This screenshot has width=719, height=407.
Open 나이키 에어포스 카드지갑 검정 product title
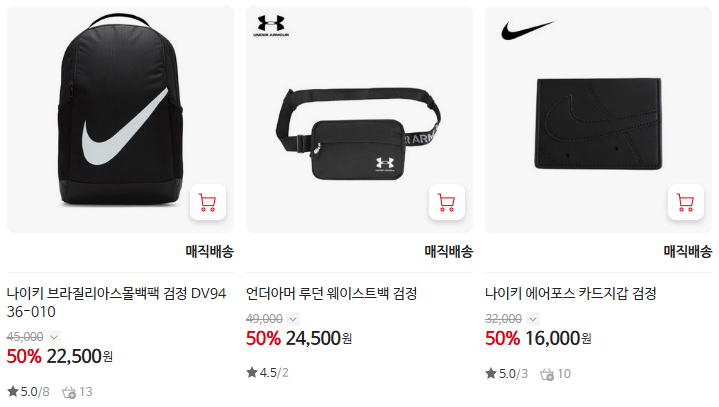[x=571, y=293]
